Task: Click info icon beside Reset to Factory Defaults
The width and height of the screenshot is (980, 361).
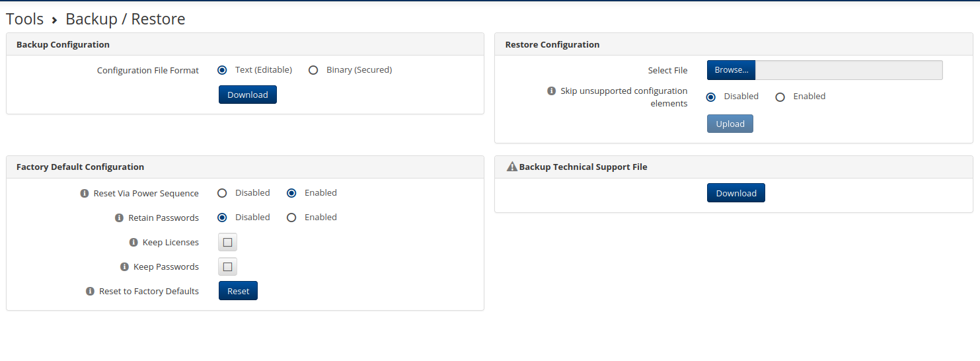Action: pyautogui.click(x=90, y=292)
